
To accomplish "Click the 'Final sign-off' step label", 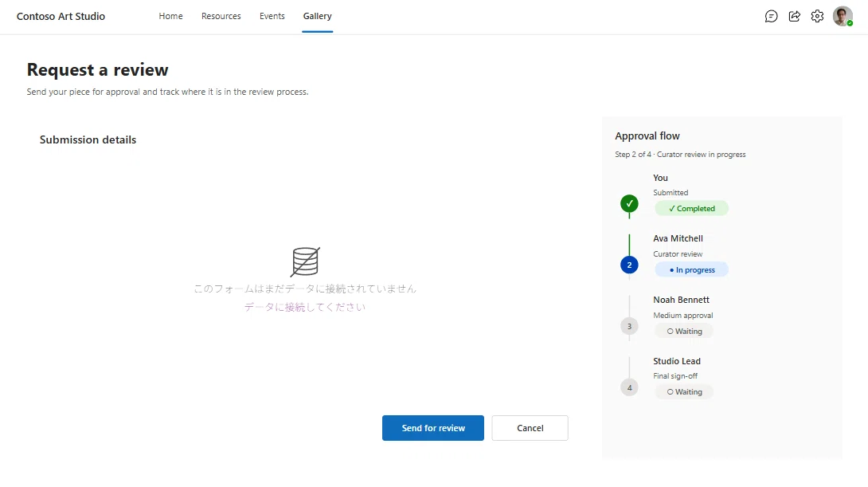I will click(675, 375).
